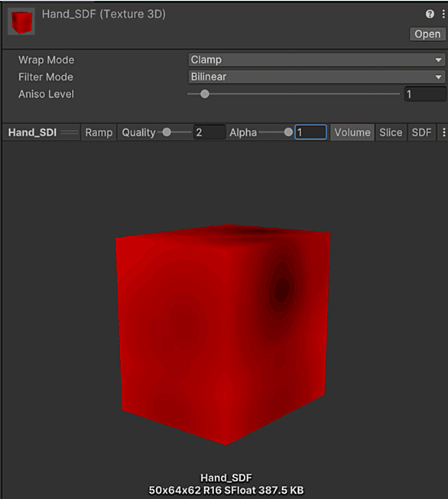Click the Alpha value input field

coord(310,132)
